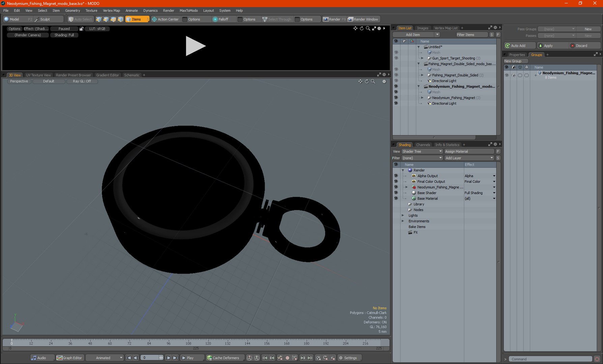
Task: Switch to the Channels tab
Action: pyautogui.click(x=423, y=145)
